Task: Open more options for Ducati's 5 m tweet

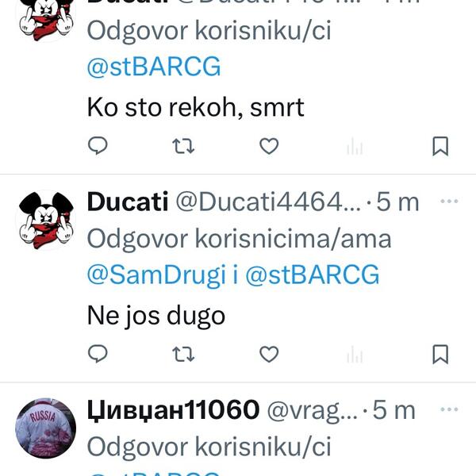Action: pos(449,201)
